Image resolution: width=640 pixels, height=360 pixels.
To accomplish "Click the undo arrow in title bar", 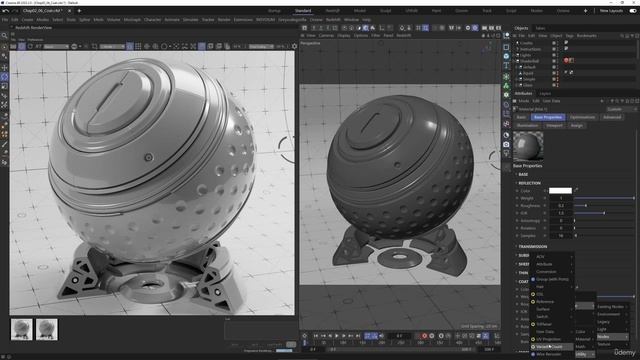I will (x=5, y=11).
